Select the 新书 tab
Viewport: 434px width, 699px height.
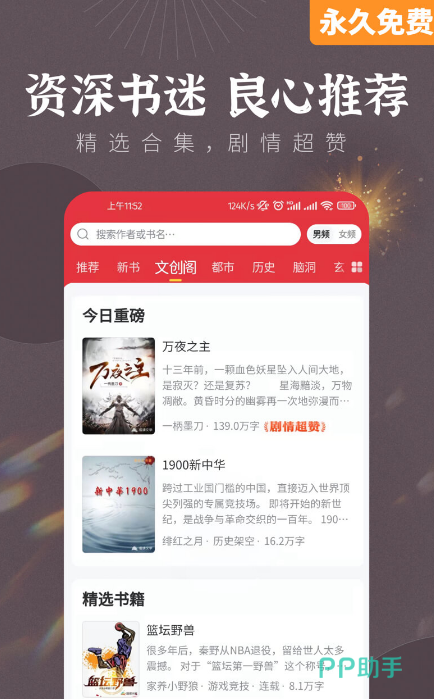(128, 267)
